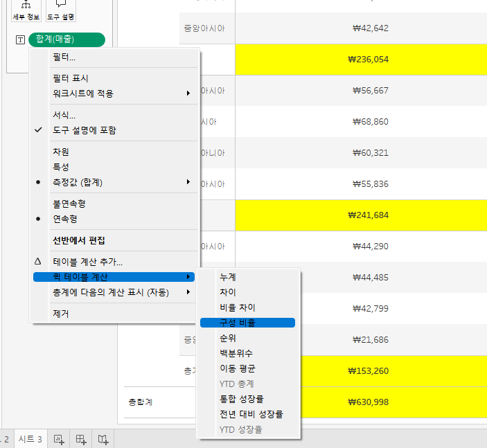This screenshot has width=487, height=448.
Task: Click the new dashboard icon
Action: (81, 439)
